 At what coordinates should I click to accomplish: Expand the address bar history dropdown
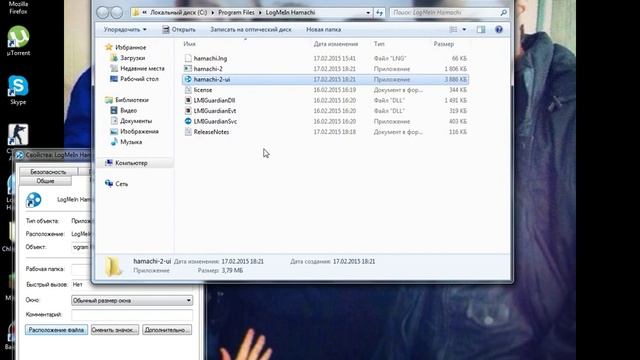click(368, 13)
